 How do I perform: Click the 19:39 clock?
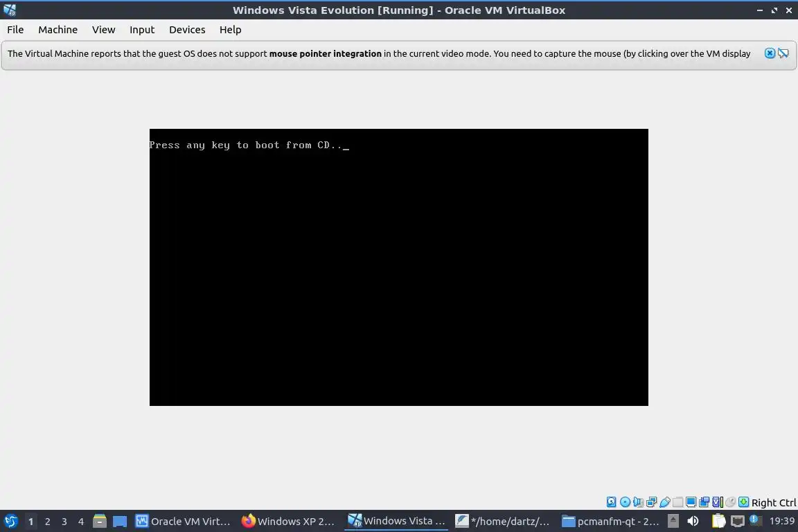point(781,522)
